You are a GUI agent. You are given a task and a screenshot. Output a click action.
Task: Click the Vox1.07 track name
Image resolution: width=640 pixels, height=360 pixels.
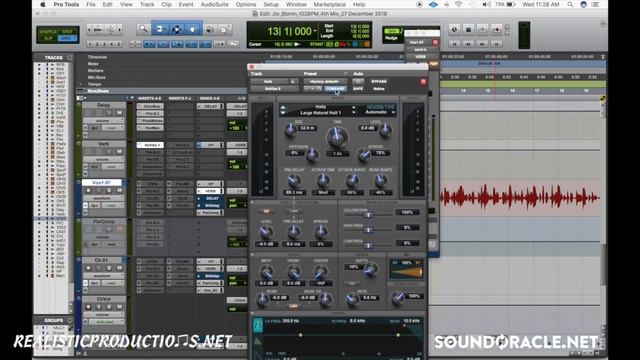[x=102, y=182]
